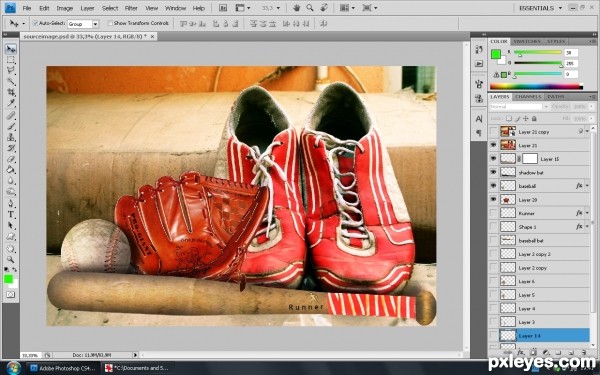This screenshot has width=600, height=375.
Task: Select the Clone Stamp tool
Action: (x=11, y=137)
